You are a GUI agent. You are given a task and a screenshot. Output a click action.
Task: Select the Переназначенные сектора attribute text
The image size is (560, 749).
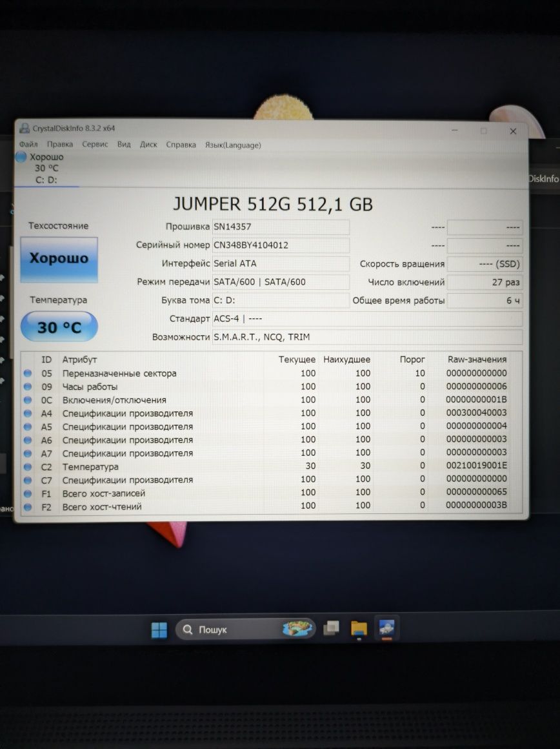point(119,374)
